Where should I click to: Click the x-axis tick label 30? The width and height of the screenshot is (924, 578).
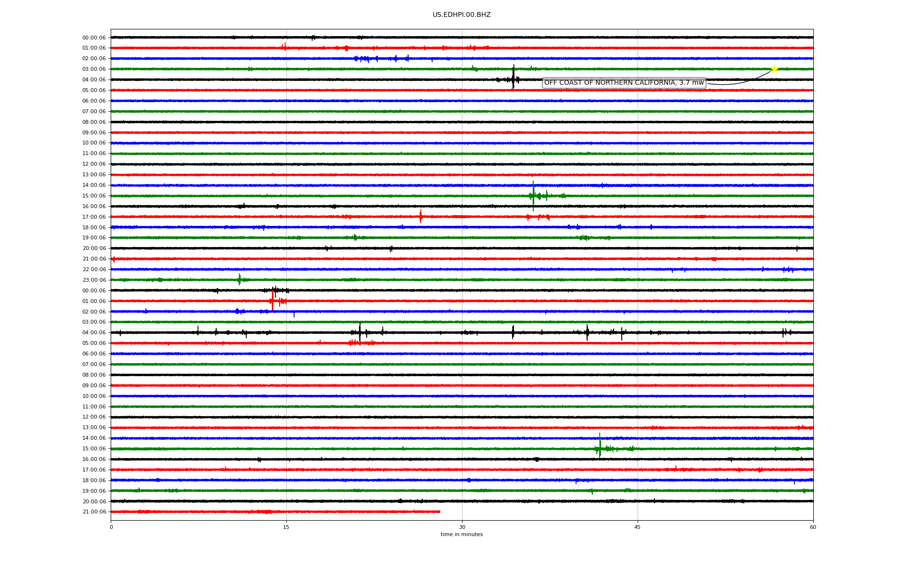click(462, 527)
